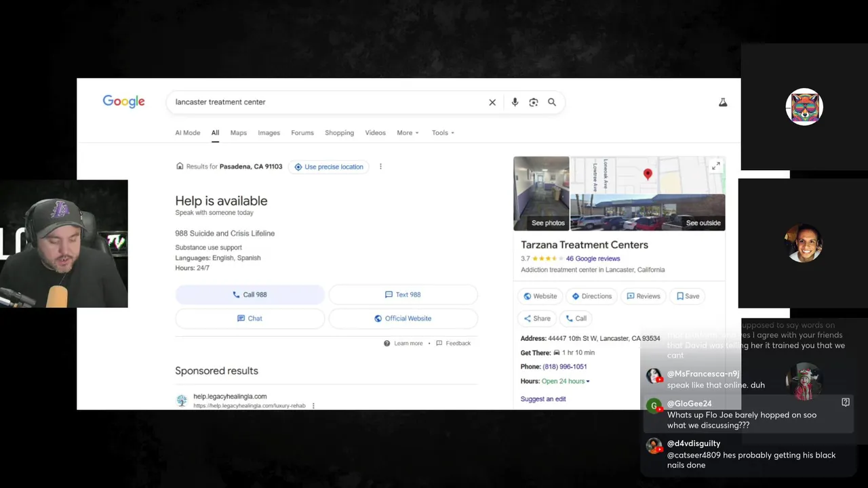Open the map thumbnail with pin
Viewport: 868px width, 488px height.
(648, 176)
